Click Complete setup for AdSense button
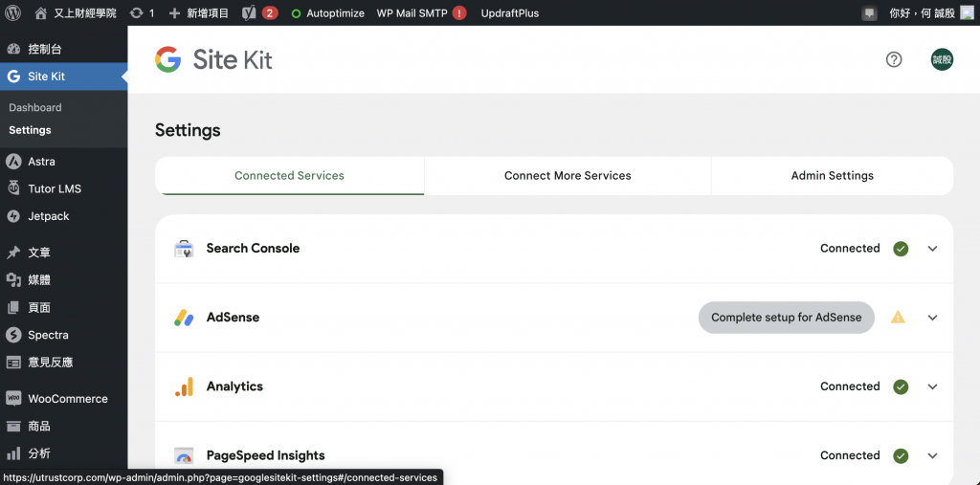Image resolution: width=980 pixels, height=485 pixels. [x=787, y=318]
